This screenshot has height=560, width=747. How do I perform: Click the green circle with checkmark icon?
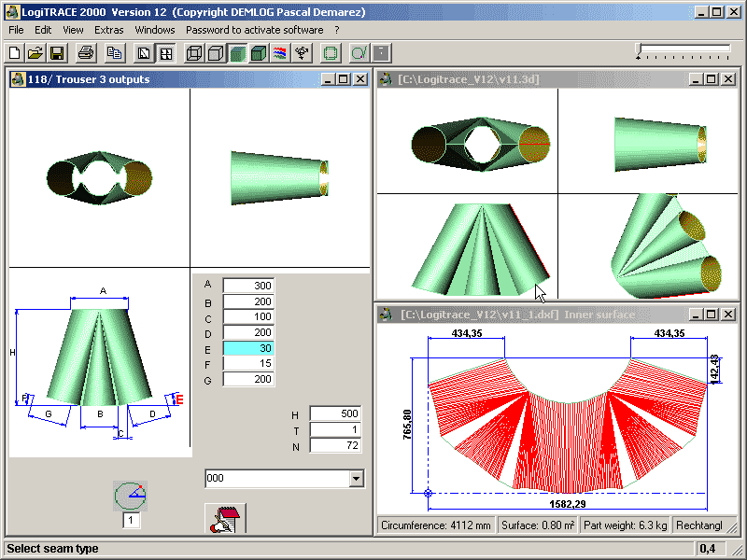(359, 53)
